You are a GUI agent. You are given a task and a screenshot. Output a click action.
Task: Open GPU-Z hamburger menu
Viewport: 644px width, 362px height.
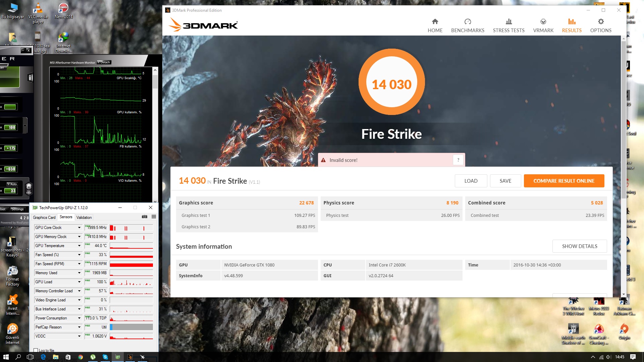tap(154, 217)
